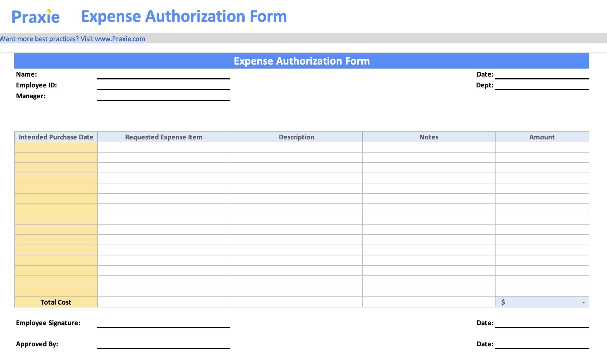Click the Approved By line
Viewport: 607px width, 364px height.
click(164, 345)
